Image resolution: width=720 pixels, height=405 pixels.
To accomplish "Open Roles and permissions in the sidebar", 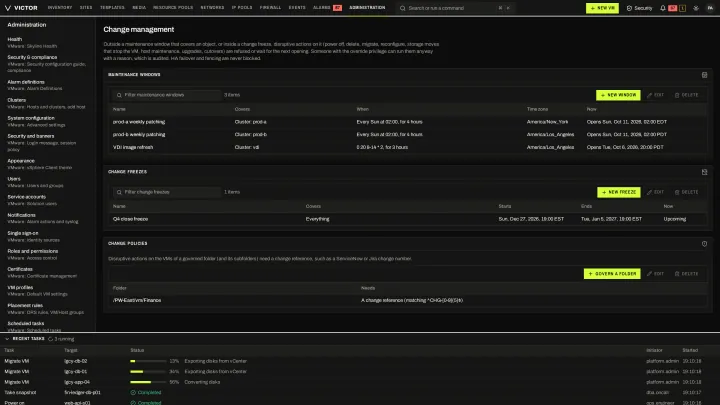I will (46, 254).
